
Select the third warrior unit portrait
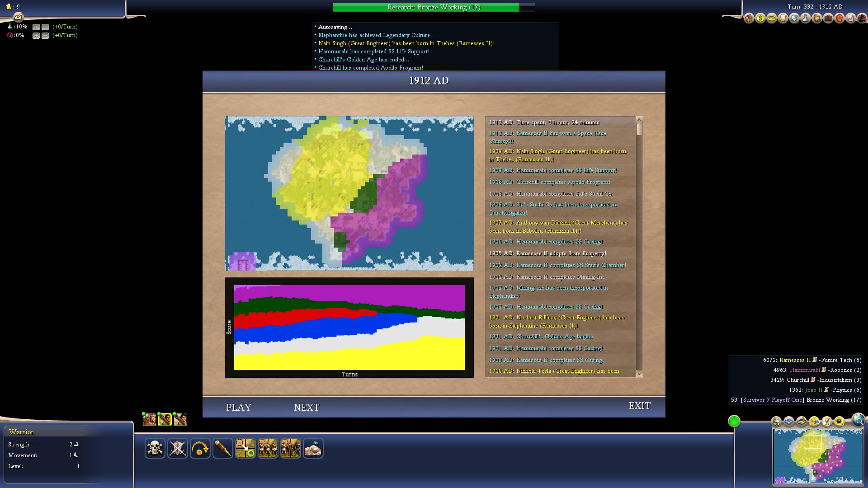pos(180,419)
